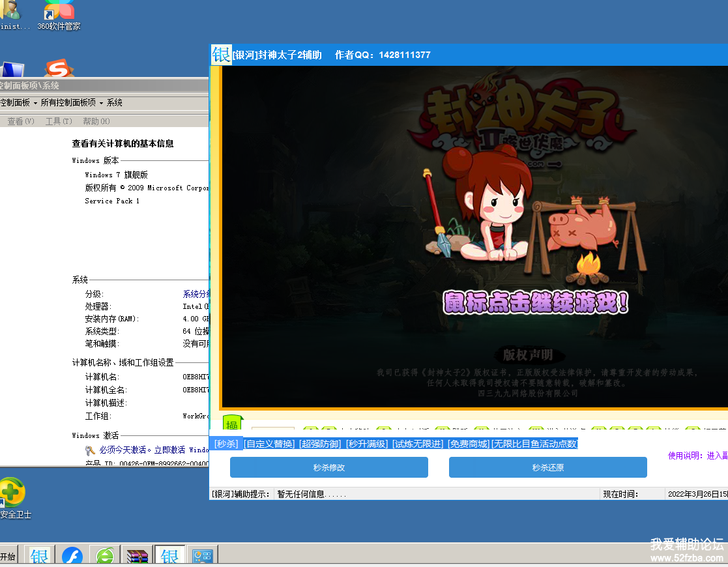
Task: Click the 安装内存(RAM): label
Action: point(112,319)
